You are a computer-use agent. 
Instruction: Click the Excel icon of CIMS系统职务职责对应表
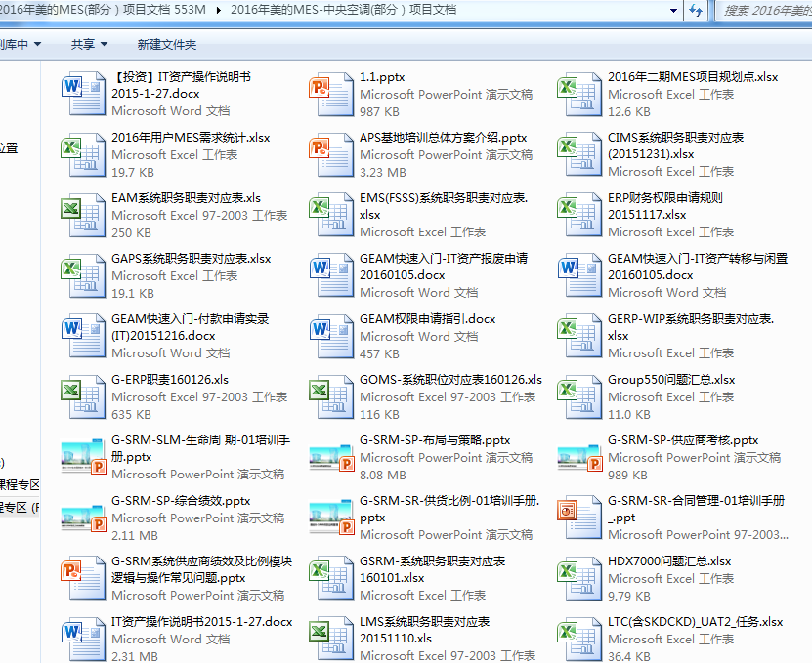[x=579, y=154]
